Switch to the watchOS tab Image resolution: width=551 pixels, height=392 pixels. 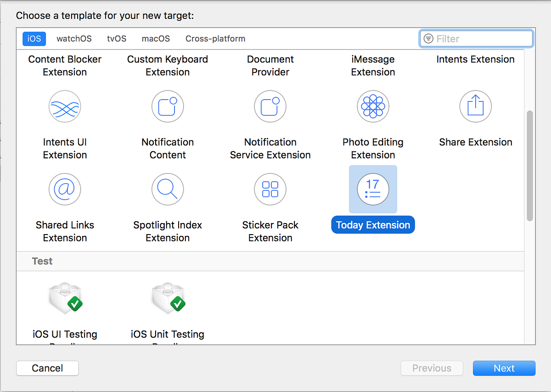coord(74,39)
